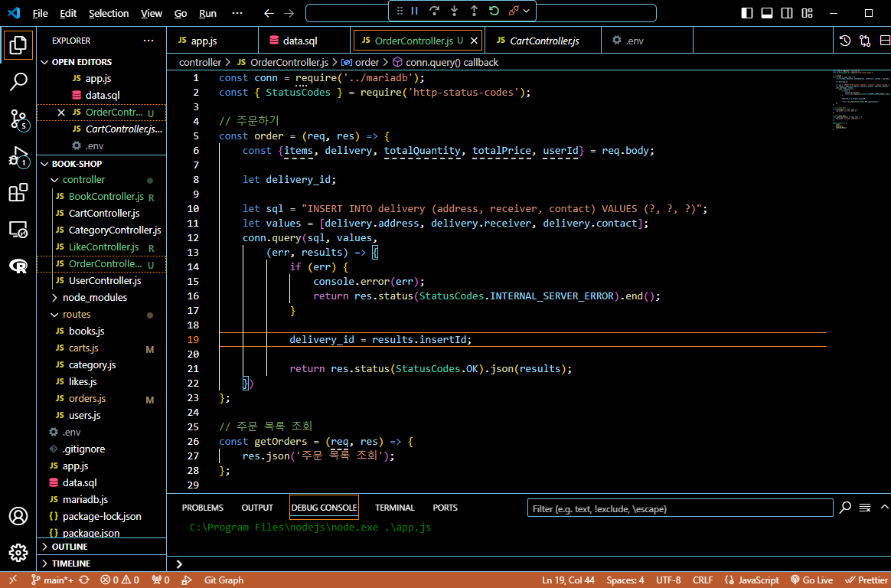This screenshot has width=891, height=588.
Task: Click main branch in status bar
Action: point(52,580)
